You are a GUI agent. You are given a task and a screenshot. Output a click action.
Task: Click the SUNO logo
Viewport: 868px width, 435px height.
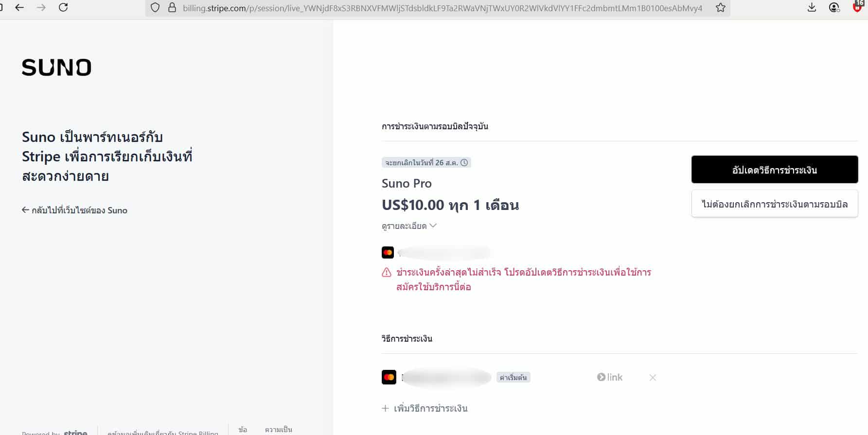56,68
